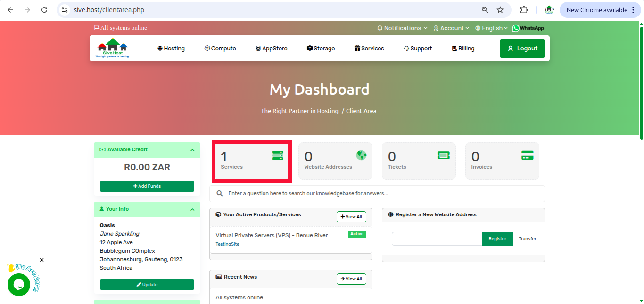Open the Notifications dropdown

pyautogui.click(x=402, y=28)
